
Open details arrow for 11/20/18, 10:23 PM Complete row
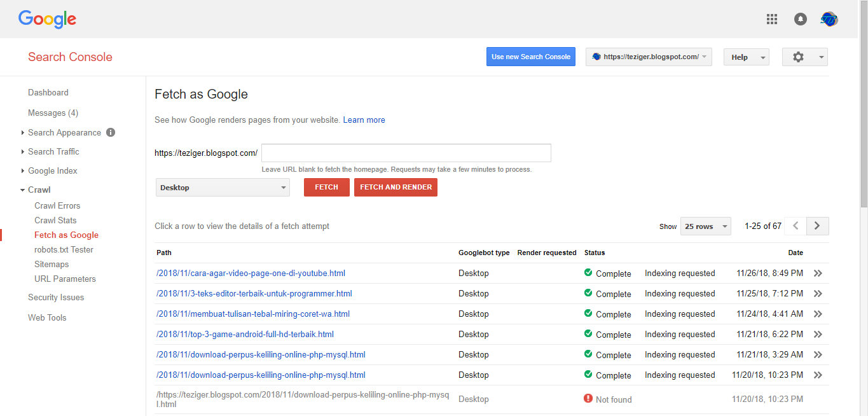[x=818, y=375]
